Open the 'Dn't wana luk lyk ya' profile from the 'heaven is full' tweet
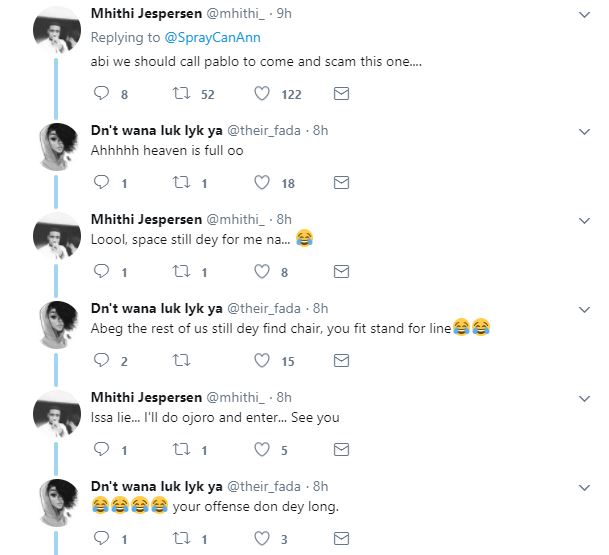This screenshot has height=555, width=609. pos(154,130)
